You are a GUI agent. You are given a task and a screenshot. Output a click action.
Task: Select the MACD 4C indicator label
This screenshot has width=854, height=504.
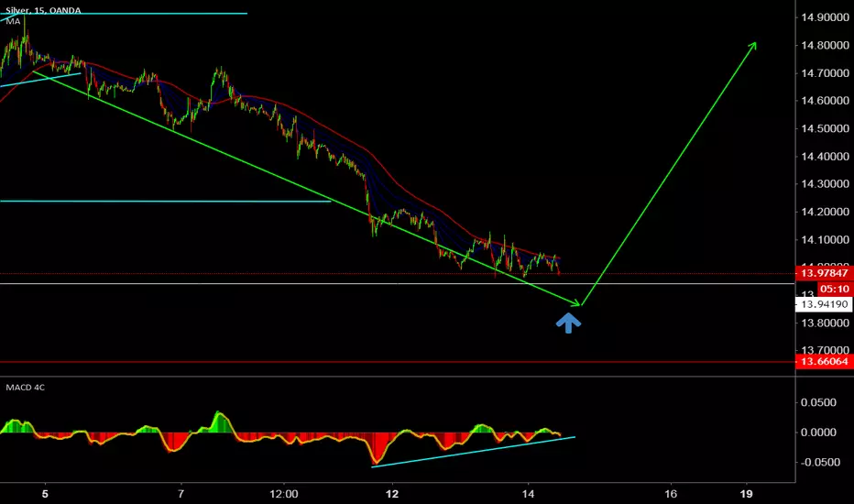25,388
